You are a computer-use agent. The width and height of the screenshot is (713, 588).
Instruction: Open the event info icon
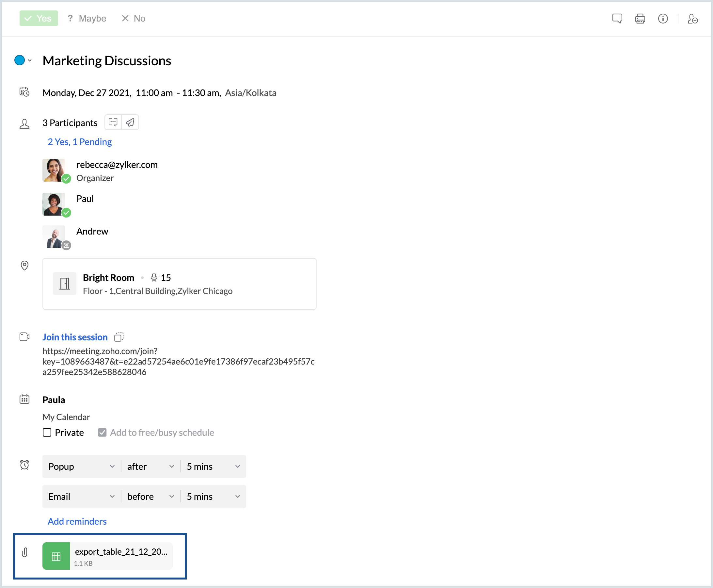662,19
